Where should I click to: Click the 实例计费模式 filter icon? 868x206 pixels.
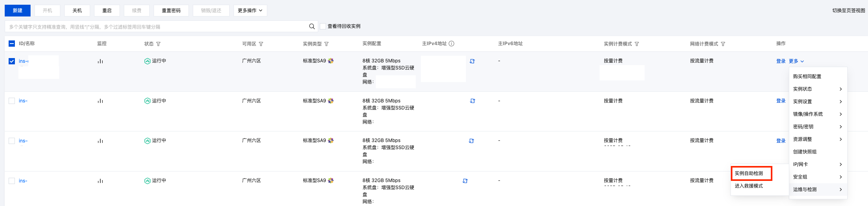(637, 44)
